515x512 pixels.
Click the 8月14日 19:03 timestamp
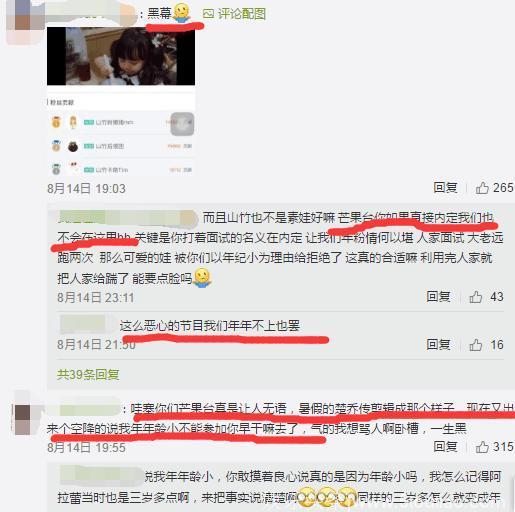pyautogui.click(x=86, y=189)
